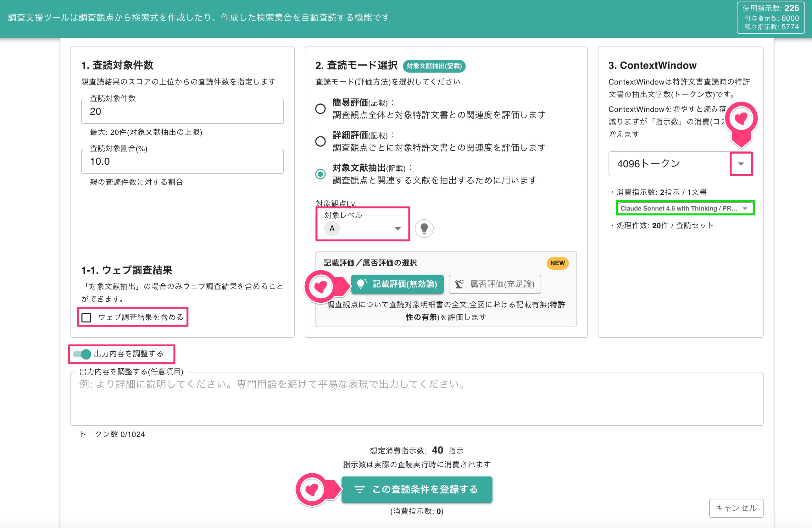812x528 pixels.
Task: Select the 詳細評価(記載) radio button
Action: (x=320, y=141)
